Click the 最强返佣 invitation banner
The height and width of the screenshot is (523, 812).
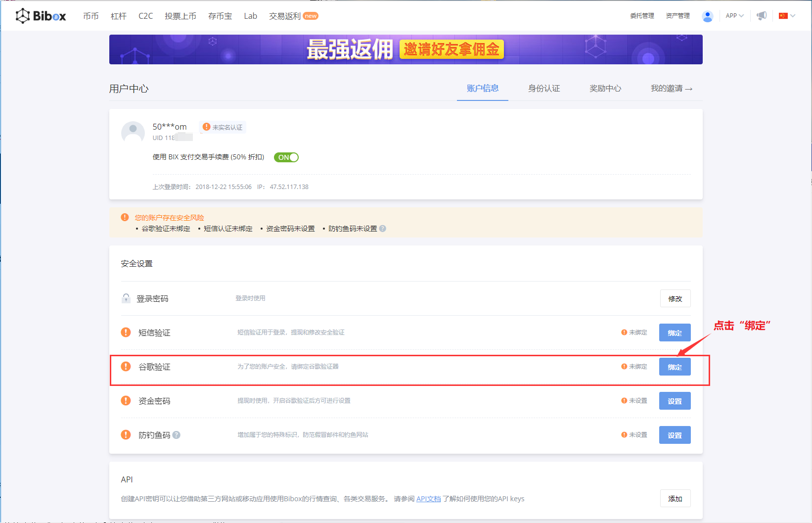coord(406,49)
